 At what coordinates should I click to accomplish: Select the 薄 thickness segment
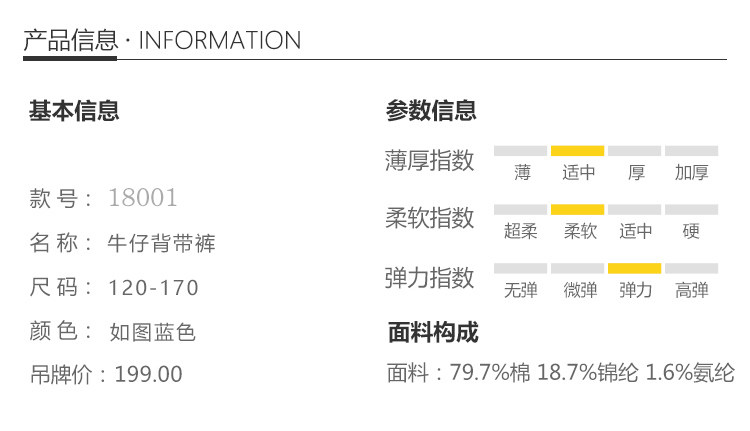point(522,171)
